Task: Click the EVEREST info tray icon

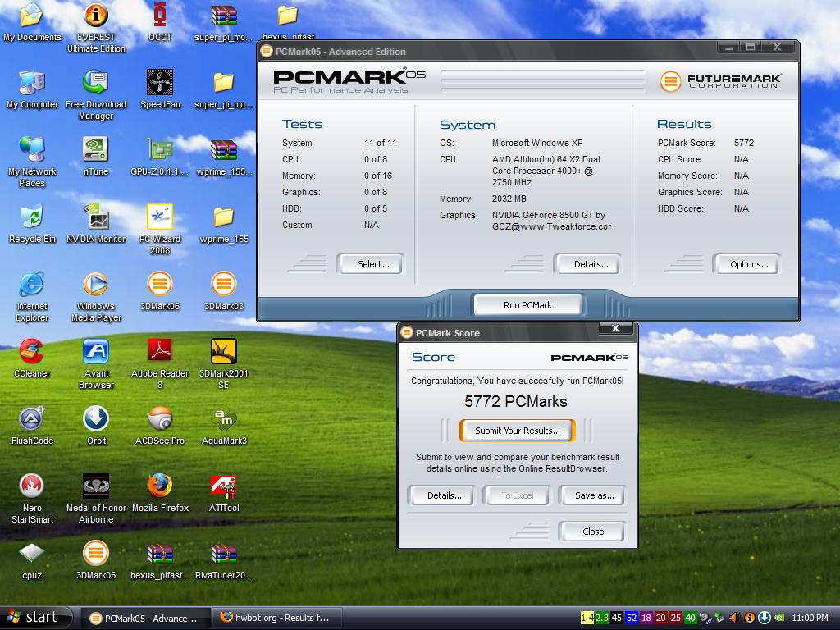Action: coord(750,618)
